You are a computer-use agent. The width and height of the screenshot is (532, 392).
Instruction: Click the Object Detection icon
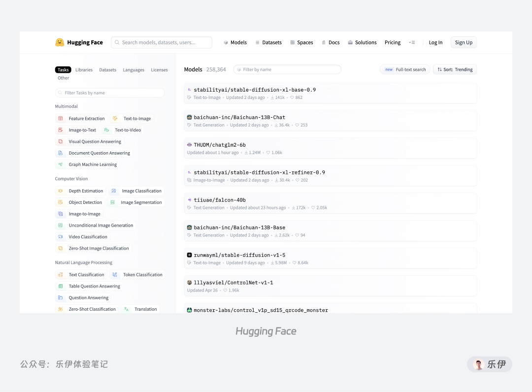point(61,202)
